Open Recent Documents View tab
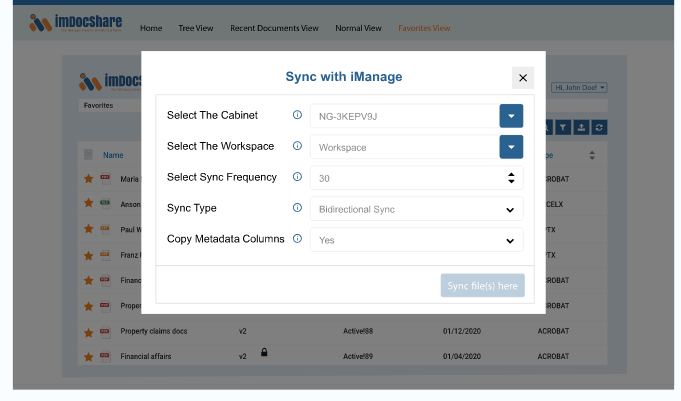Viewport: 681px width, 401px height. point(274,28)
